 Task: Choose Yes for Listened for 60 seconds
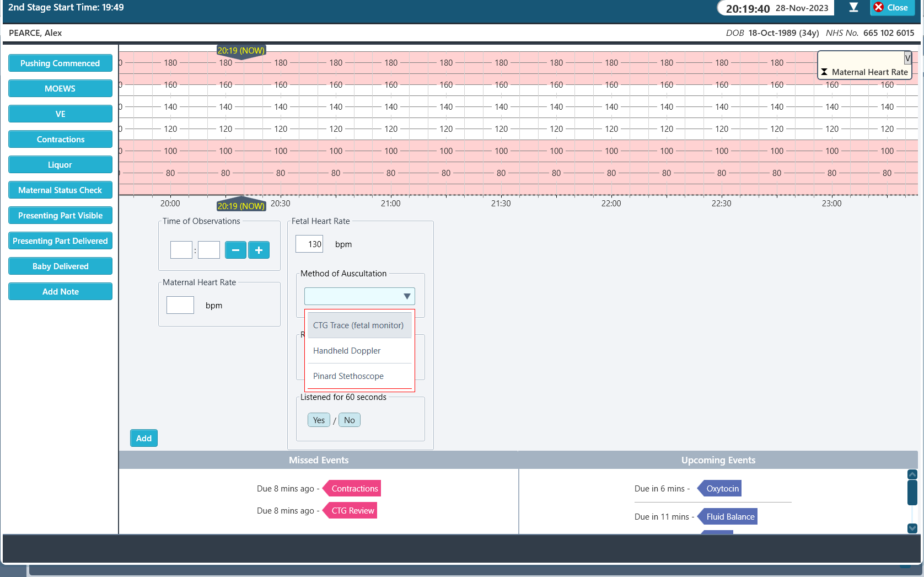coord(319,420)
